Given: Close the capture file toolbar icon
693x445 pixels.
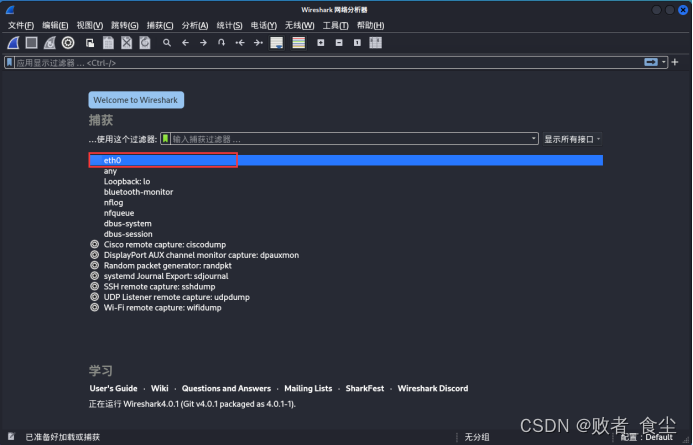Looking at the screenshot, I should [x=126, y=43].
